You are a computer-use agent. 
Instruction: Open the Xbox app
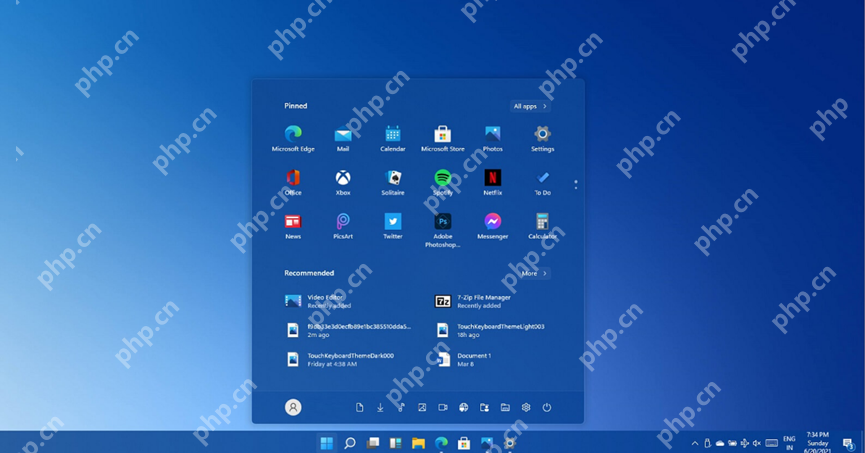pyautogui.click(x=343, y=182)
